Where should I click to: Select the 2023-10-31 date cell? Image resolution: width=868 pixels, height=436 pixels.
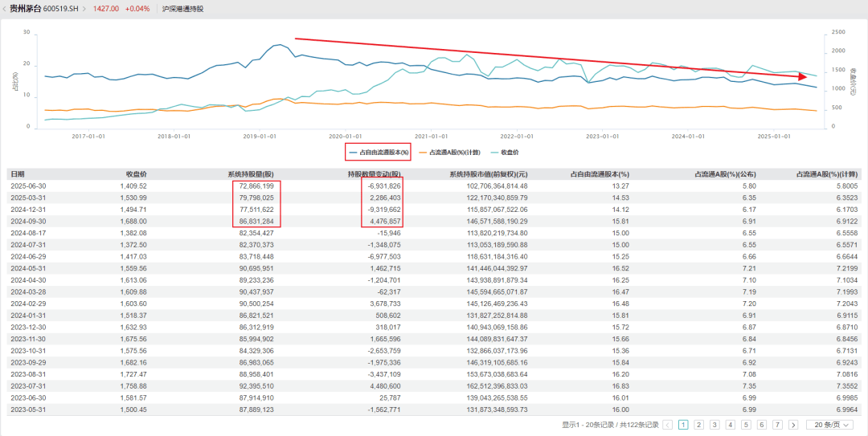(x=27, y=350)
